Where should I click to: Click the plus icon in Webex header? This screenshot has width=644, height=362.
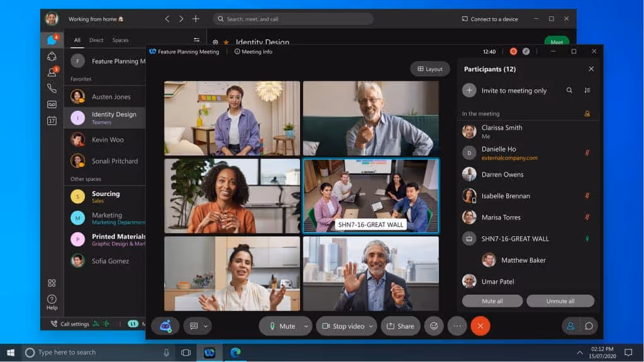tap(196, 19)
